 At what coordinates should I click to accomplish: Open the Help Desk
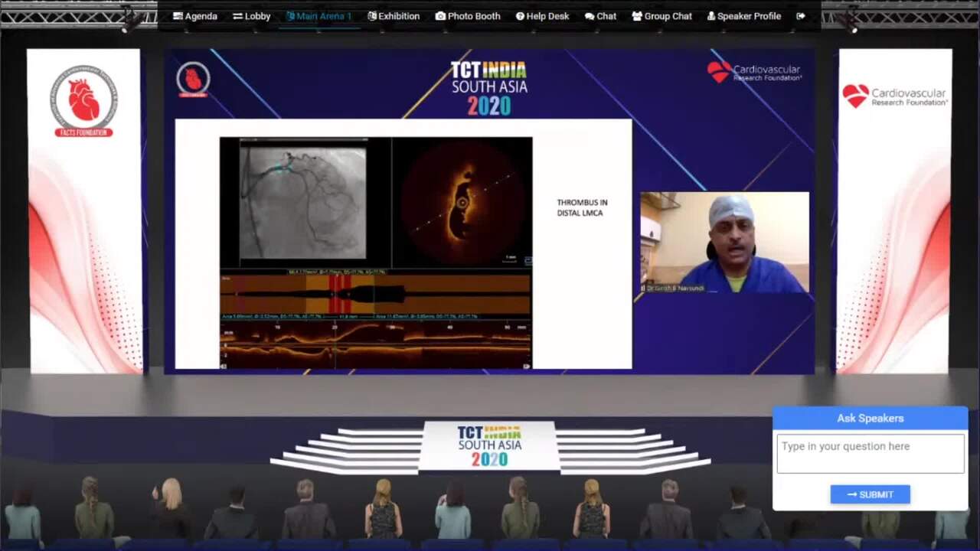point(542,16)
